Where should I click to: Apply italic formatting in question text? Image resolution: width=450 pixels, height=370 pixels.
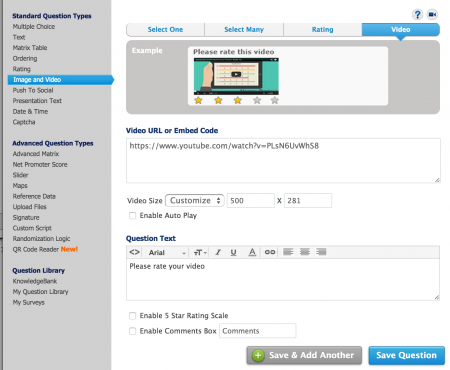218,252
